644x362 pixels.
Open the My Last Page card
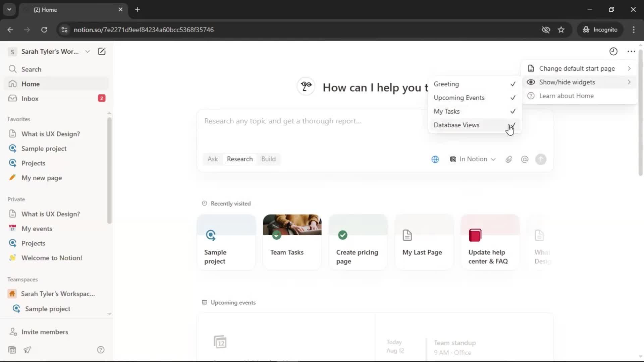tap(424, 242)
